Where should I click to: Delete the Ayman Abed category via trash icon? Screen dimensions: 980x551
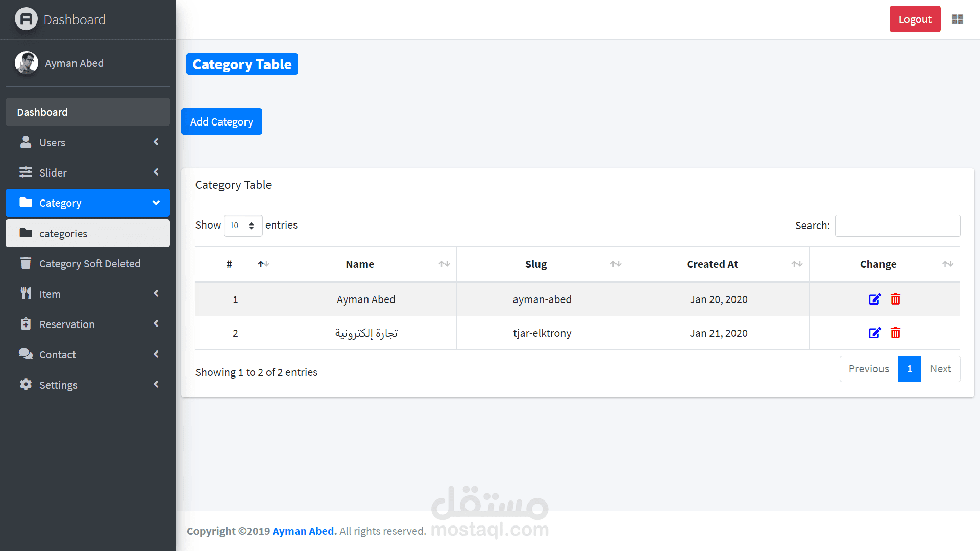pos(895,299)
